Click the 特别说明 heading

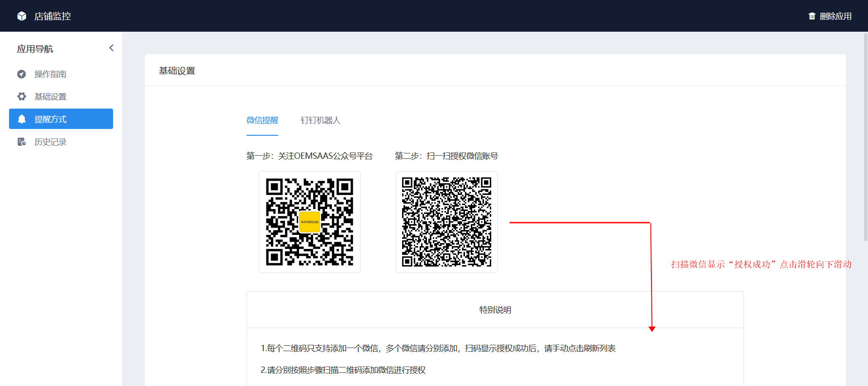[x=495, y=310]
